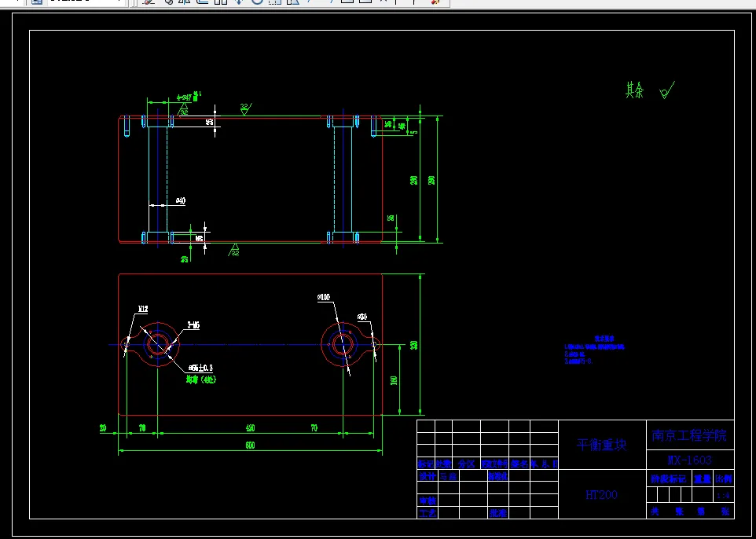
Task: Pick the 20 dimension at the drawing's left edge
Action: click(103, 427)
